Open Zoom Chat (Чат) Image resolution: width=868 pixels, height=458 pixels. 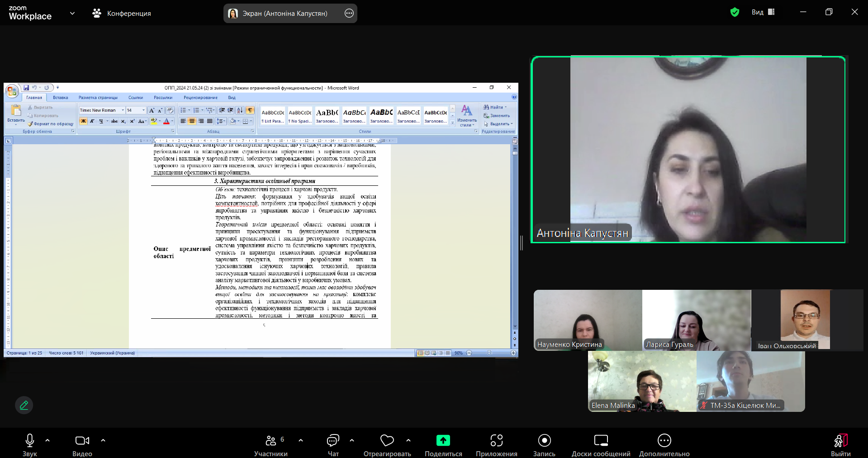(333, 445)
